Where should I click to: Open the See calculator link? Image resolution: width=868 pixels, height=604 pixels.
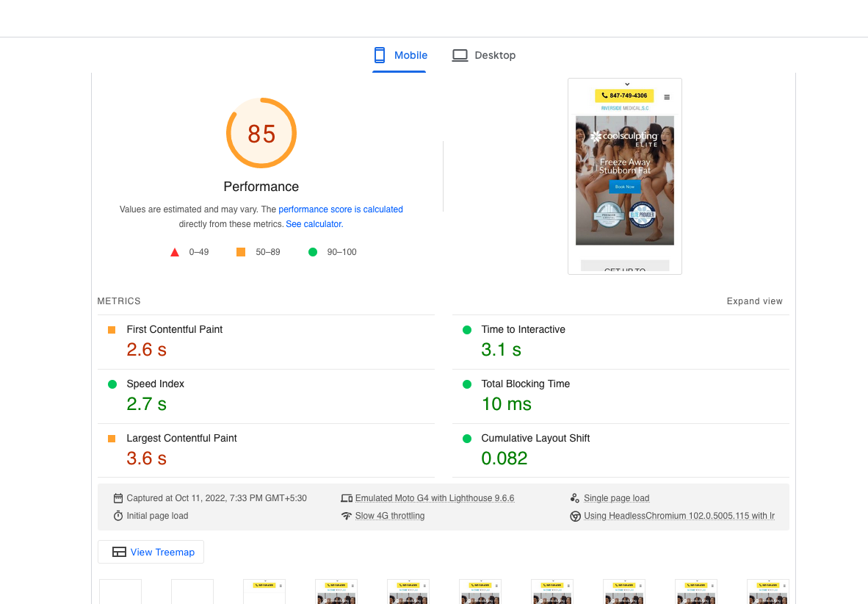(x=314, y=224)
